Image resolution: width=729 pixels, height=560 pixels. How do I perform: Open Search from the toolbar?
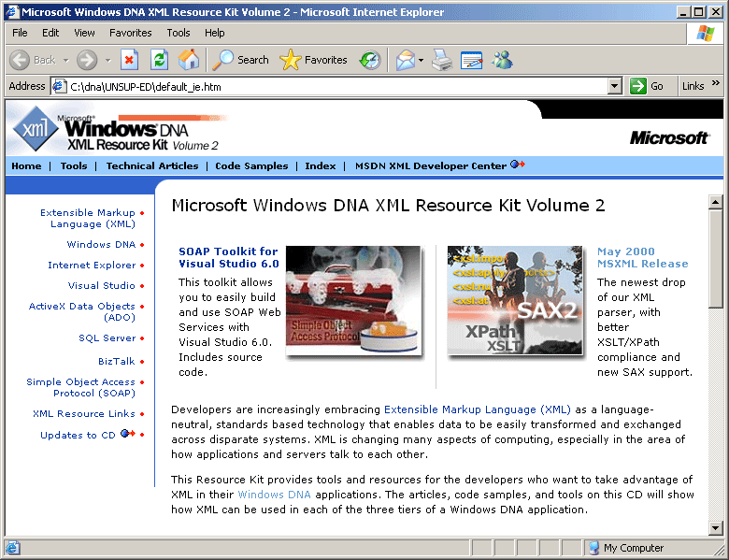click(x=241, y=60)
